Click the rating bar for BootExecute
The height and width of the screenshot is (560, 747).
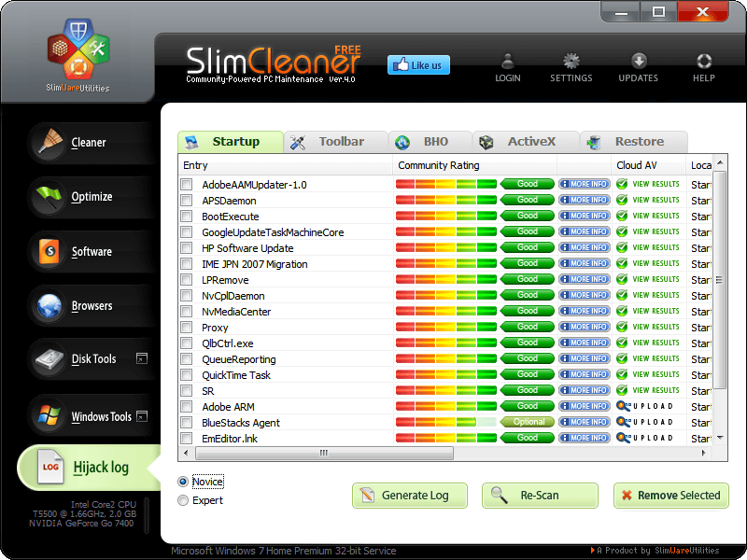446,216
